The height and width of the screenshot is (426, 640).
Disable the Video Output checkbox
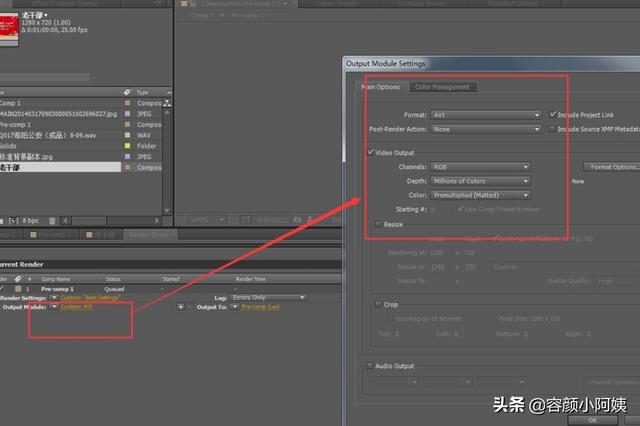tap(370, 152)
